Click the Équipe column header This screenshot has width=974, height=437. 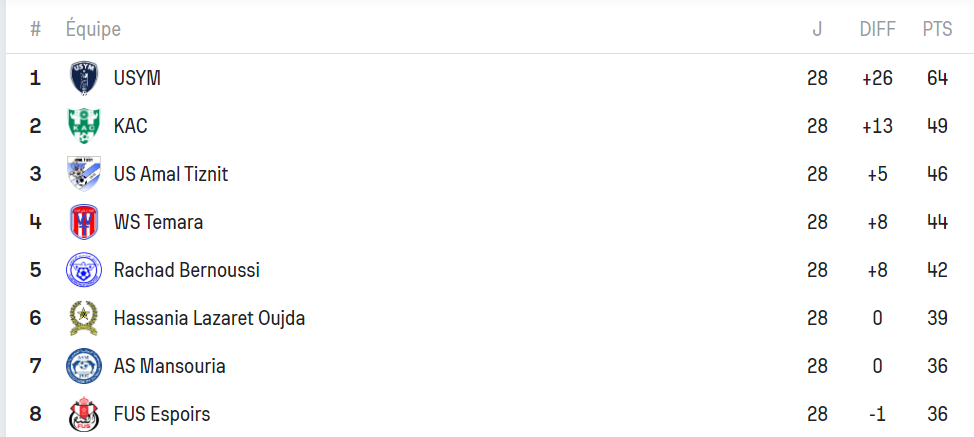click(x=93, y=29)
